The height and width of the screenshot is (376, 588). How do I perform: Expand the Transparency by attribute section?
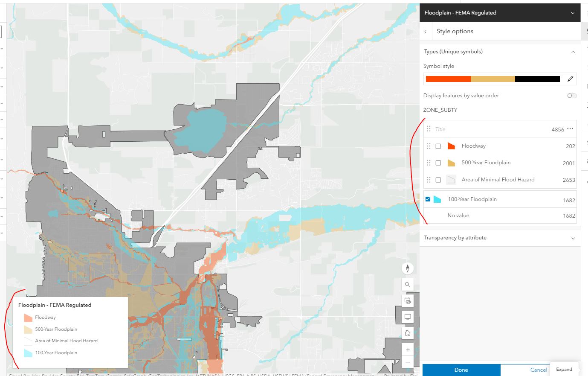pos(574,238)
